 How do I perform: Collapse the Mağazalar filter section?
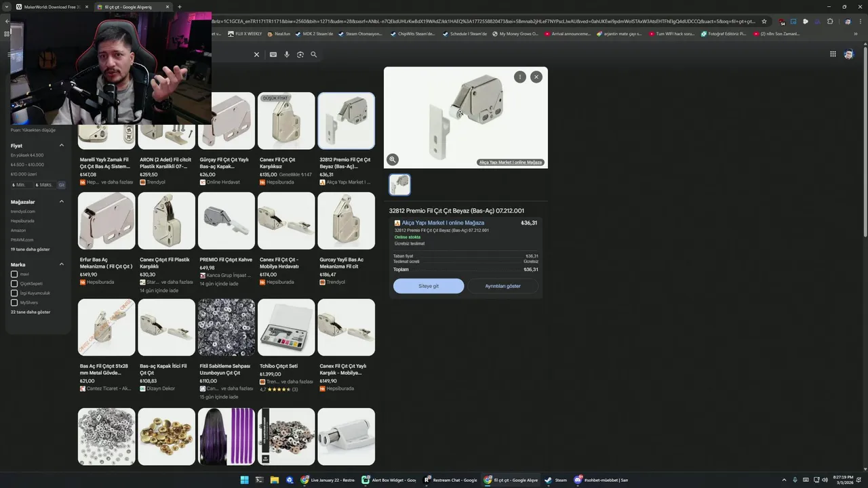click(x=62, y=201)
